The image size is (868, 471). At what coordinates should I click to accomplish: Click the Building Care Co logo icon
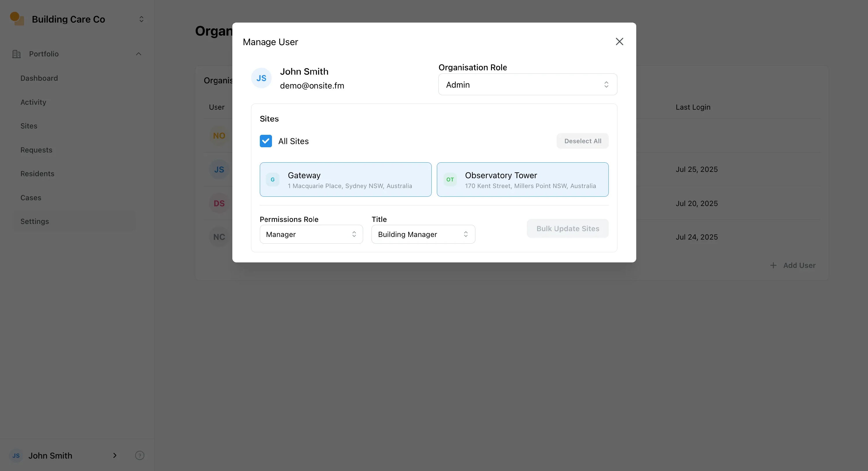coord(17,19)
